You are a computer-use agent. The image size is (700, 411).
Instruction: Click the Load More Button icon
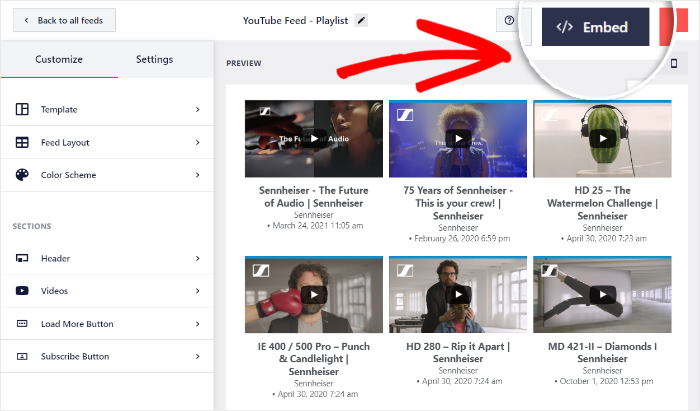22,324
